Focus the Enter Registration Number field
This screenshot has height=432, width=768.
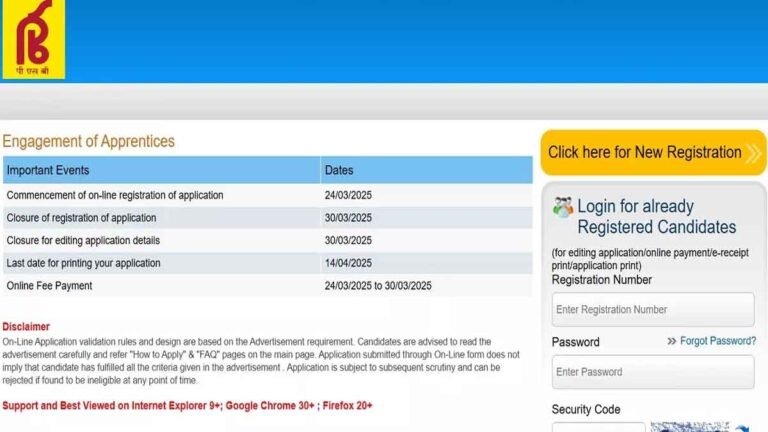[653, 310]
